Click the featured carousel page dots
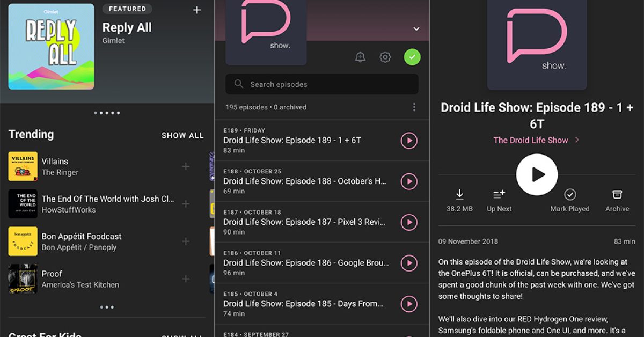 (x=107, y=113)
